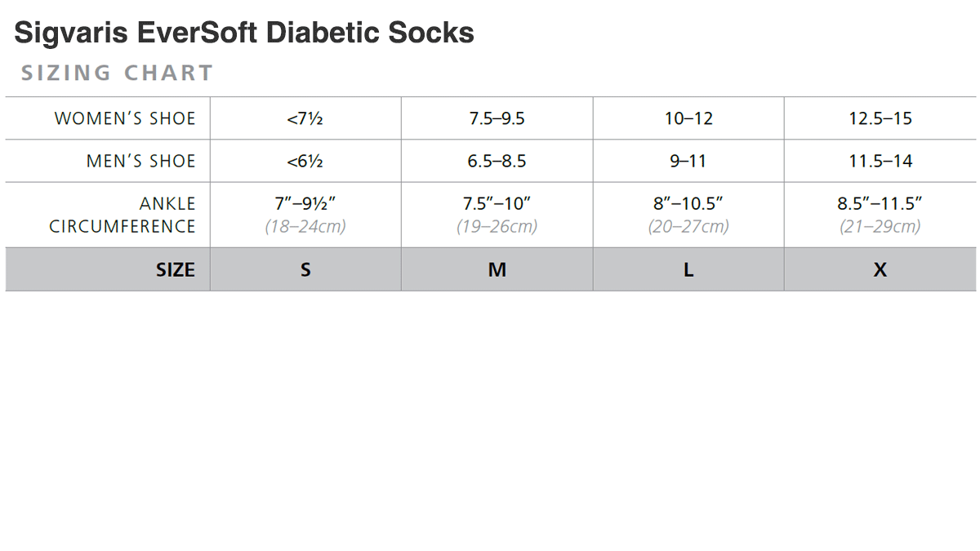The image size is (980, 551).
Task: Click women's shoe <7½ cell
Action: coord(305,118)
